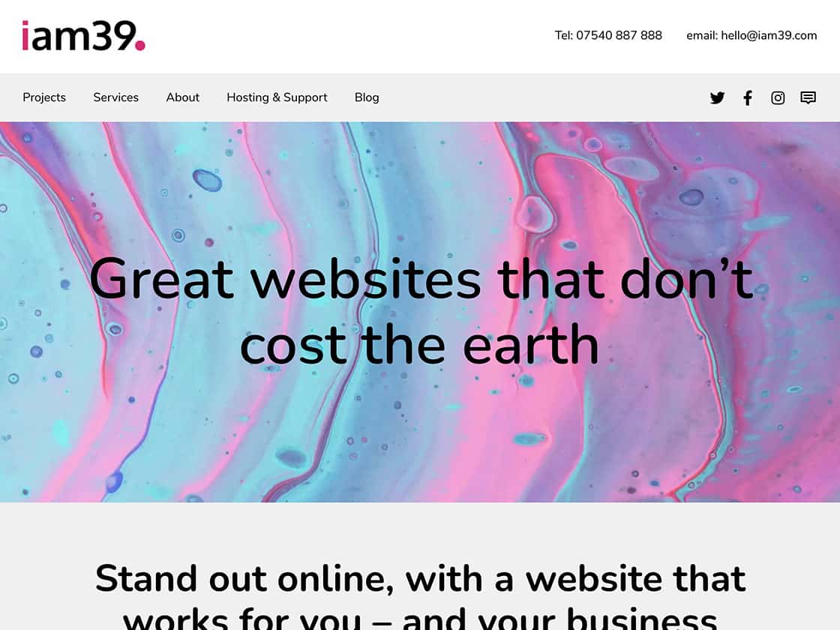
Task: Open the Instagram profile icon
Action: (777, 97)
